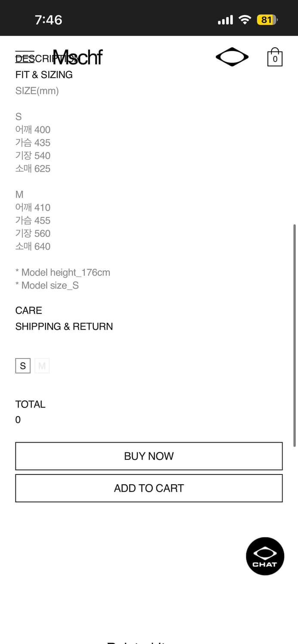
Task: Open the hamburger navigation menu
Action: coord(25,56)
